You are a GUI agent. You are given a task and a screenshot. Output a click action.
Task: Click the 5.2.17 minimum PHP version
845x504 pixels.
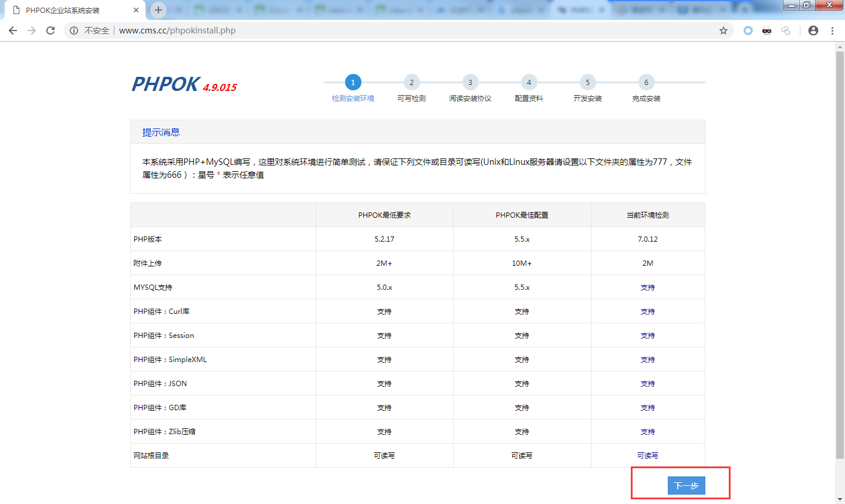pos(384,239)
